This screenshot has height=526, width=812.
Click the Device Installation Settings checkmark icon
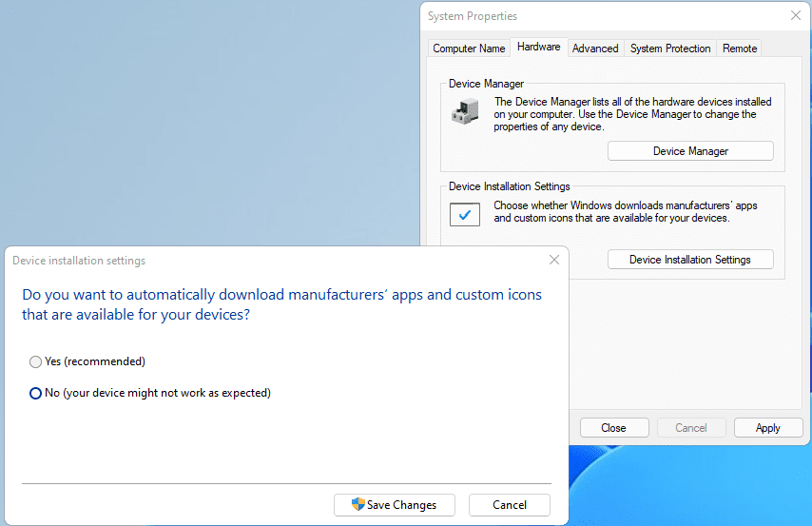point(465,215)
